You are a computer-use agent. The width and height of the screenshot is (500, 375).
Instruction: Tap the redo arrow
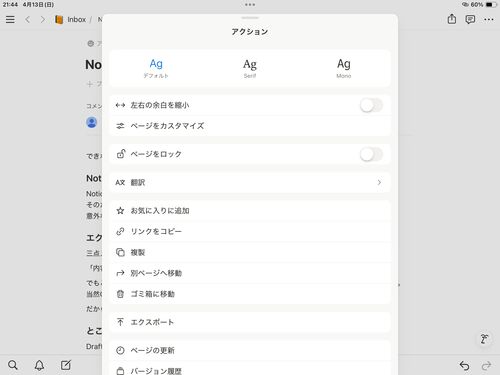click(487, 366)
